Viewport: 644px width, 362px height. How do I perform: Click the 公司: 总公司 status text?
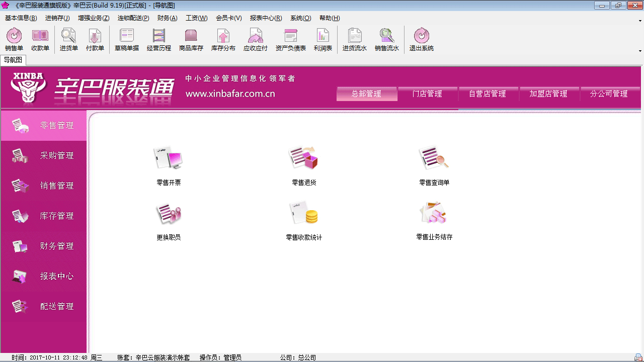pos(298,357)
